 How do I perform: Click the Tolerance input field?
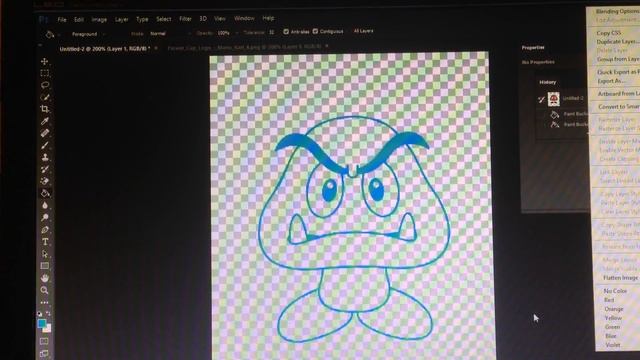(272, 32)
